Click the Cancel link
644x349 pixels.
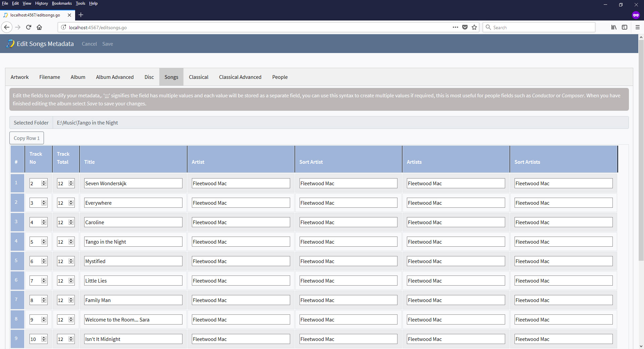(89, 44)
